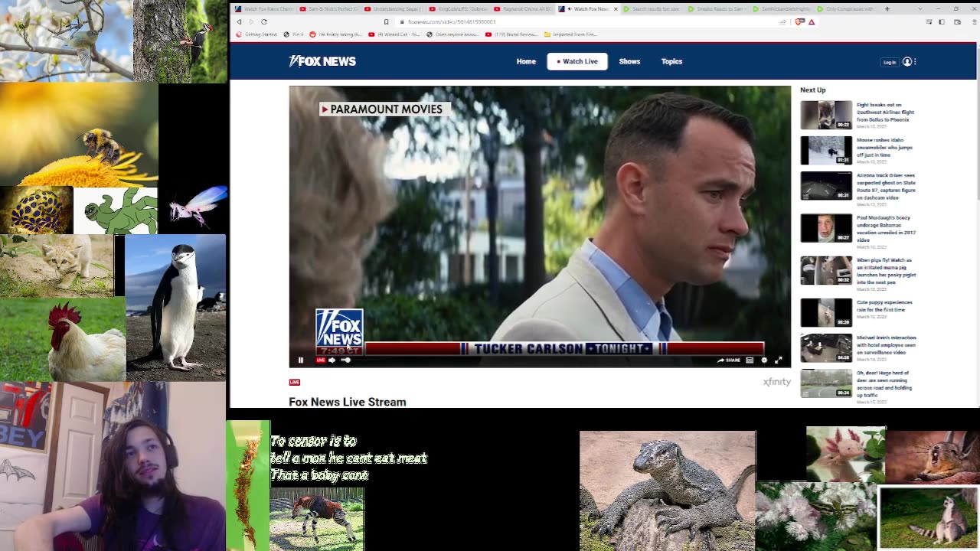
Task: Bookmark this page using the bookmark icon
Action: (x=386, y=21)
